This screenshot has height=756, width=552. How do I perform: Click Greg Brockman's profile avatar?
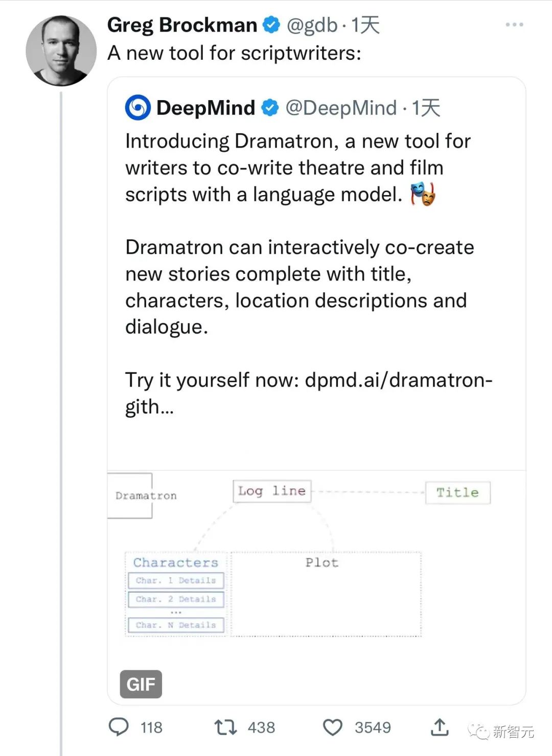[x=61, y=50]
